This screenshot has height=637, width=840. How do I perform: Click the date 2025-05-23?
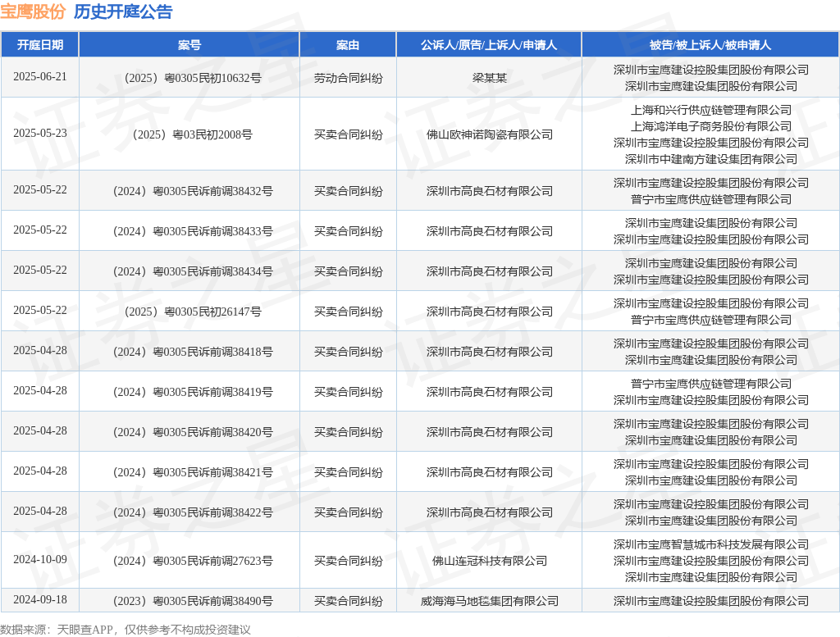coord(40,133)
